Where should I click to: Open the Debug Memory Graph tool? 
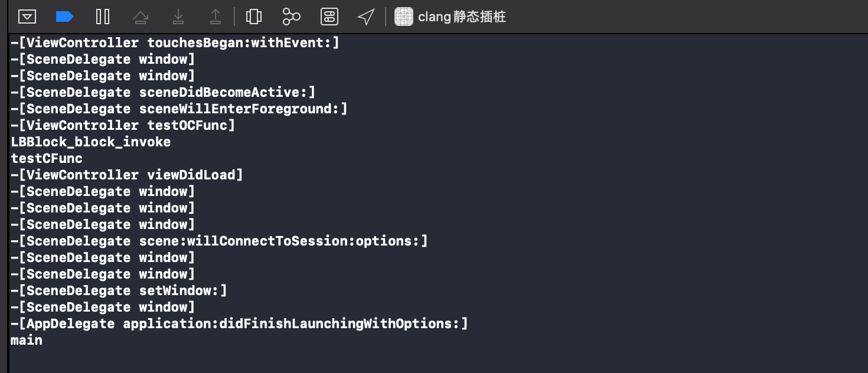[x=291, y=17]
